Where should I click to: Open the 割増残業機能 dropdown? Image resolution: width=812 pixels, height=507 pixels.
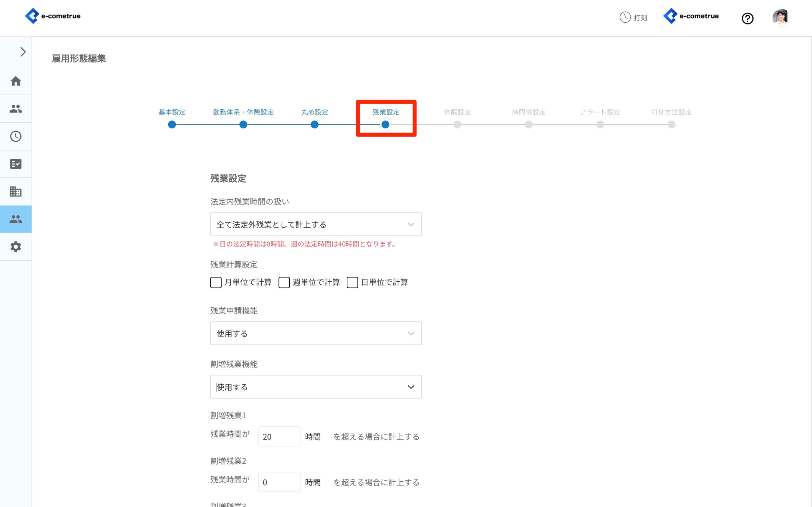[315, 387]
